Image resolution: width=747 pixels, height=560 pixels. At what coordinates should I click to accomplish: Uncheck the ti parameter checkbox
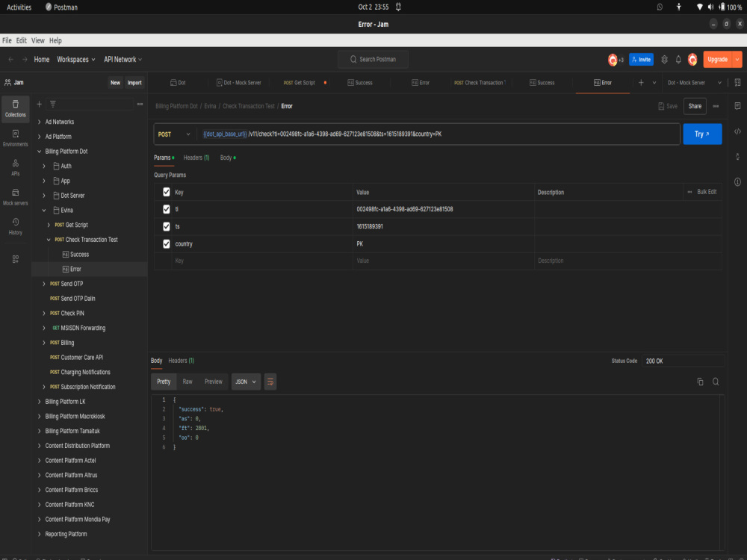click(x=167, y=209)
